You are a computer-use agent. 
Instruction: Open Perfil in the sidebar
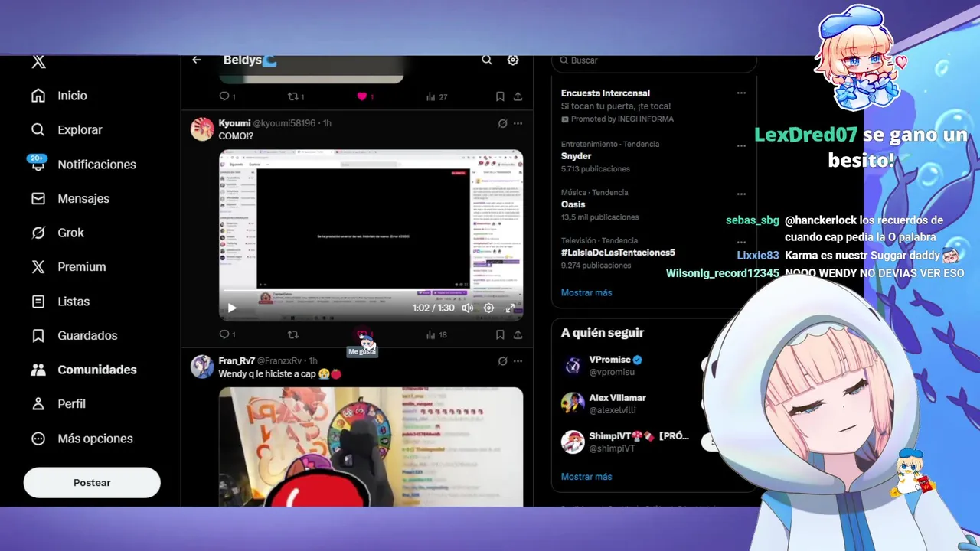(58, 404)
